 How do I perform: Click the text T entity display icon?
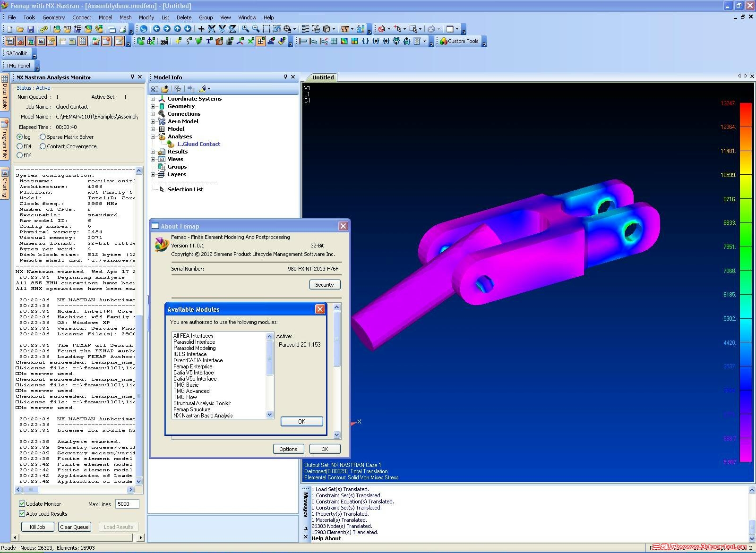(209, 41)
